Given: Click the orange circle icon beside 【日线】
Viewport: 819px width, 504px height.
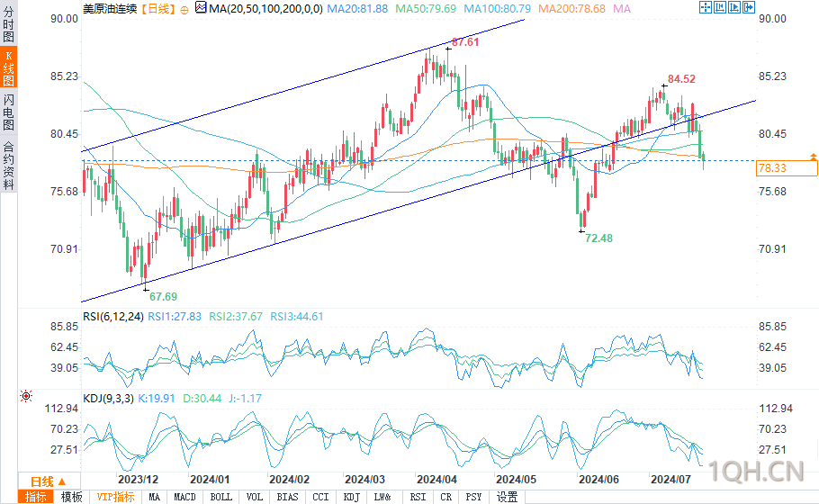Looking at the screenshot, I should 184,9.
